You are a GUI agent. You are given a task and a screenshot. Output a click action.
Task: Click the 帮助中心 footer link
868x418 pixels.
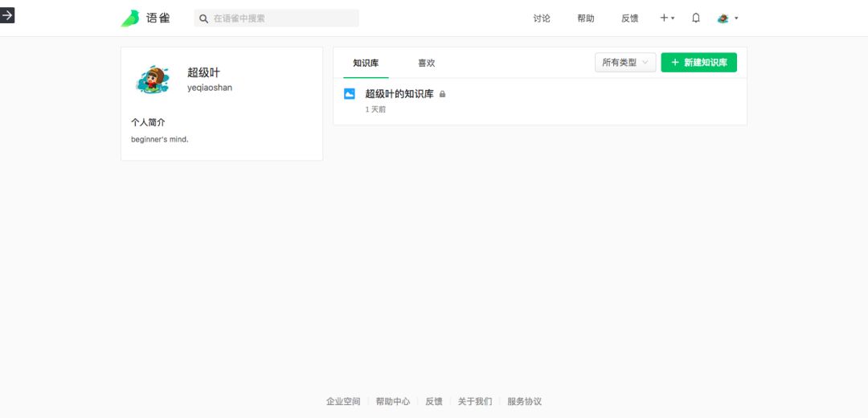393,401
